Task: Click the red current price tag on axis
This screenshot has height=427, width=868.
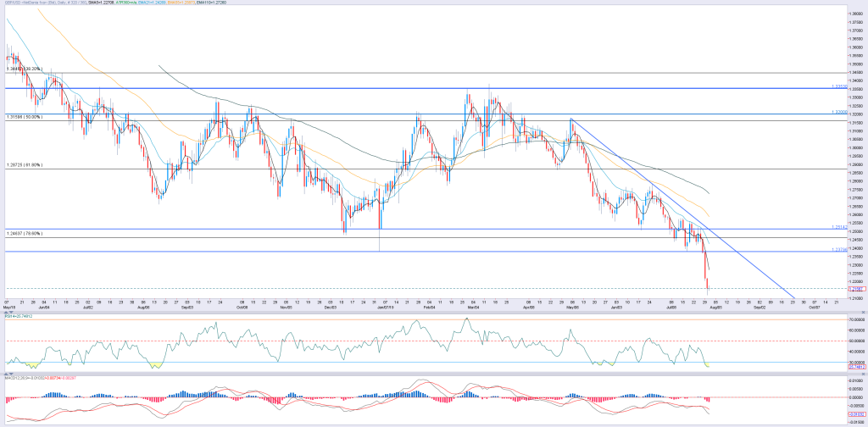Action: tap(855, 289)
